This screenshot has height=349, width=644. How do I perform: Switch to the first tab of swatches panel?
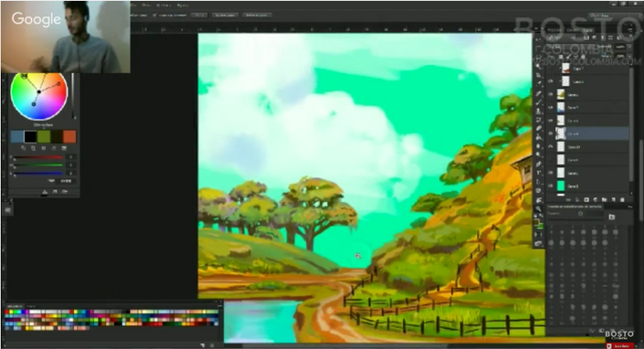15,306
